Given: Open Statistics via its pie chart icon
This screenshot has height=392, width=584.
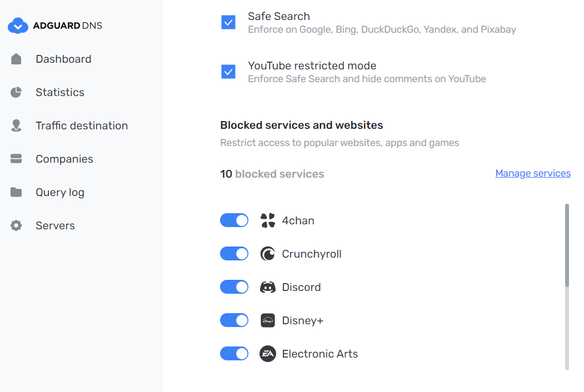Looking at the screenshot, I should [x=16, y=92].
